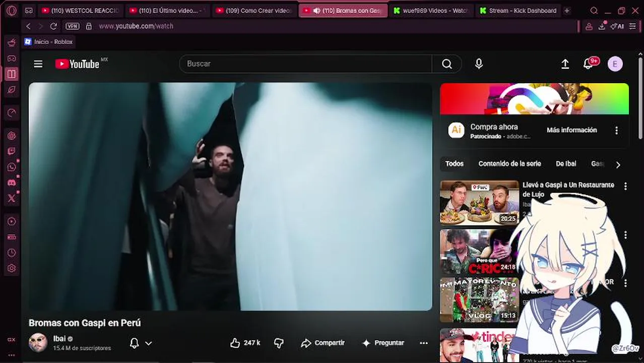
Task: Open YouTube notifications bell
Action: pyautogui.click(x=588, y=64)
